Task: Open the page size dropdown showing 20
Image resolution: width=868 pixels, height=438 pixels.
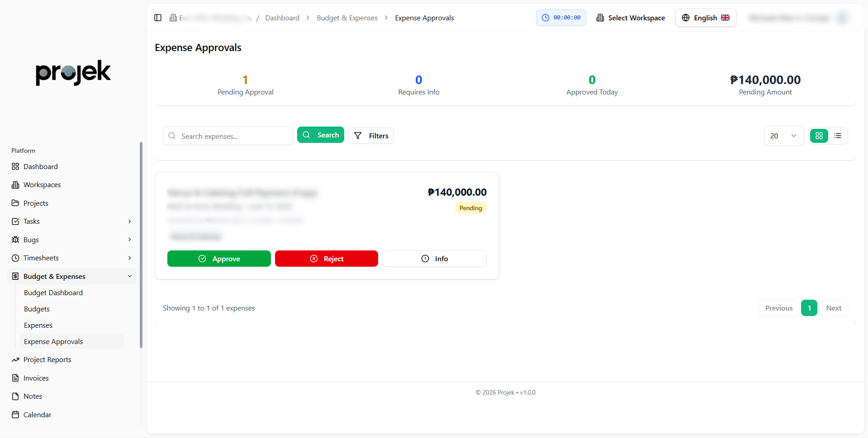Action: [783, 136]
